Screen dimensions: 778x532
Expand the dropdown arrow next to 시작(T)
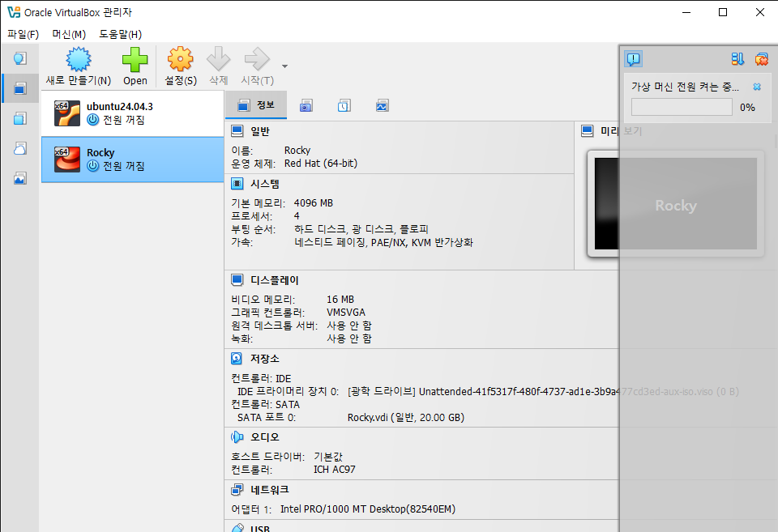coord(284,66)
